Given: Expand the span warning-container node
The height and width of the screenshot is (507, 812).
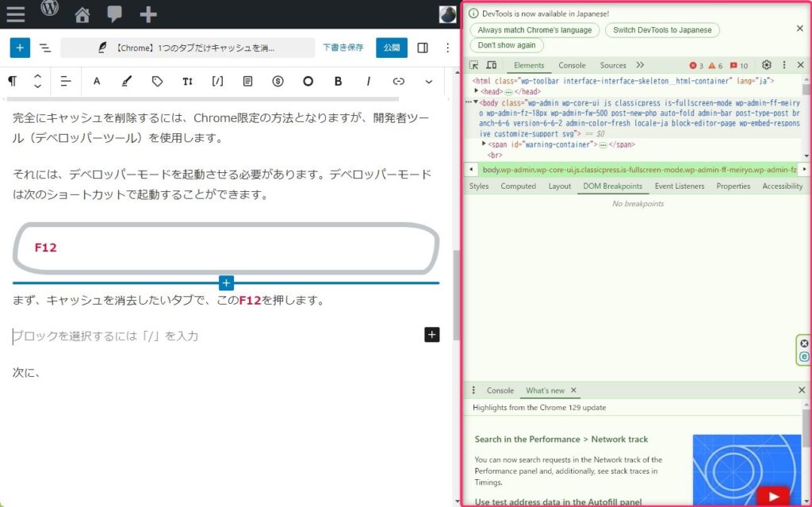Looking at the screenshot, I should coord(485,144).
